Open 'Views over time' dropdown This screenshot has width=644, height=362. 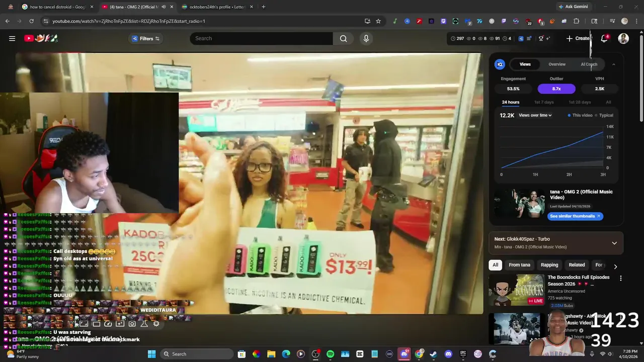click(535, 115)
